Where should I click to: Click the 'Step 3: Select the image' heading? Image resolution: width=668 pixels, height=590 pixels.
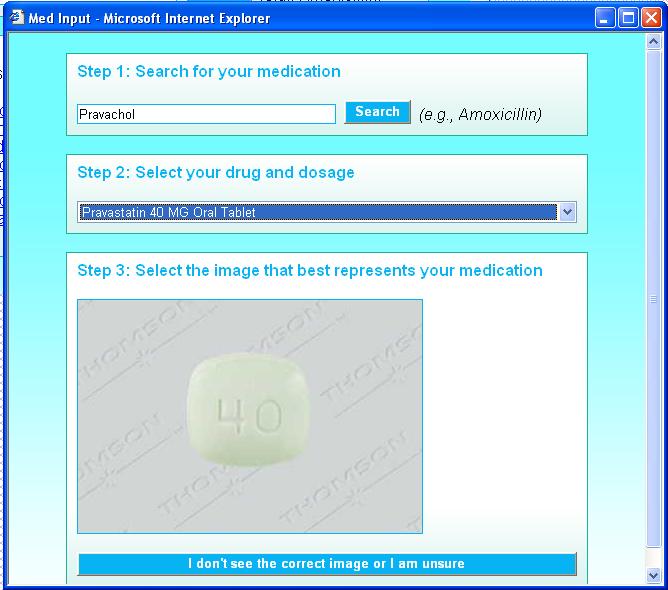[x=310, y=271]
